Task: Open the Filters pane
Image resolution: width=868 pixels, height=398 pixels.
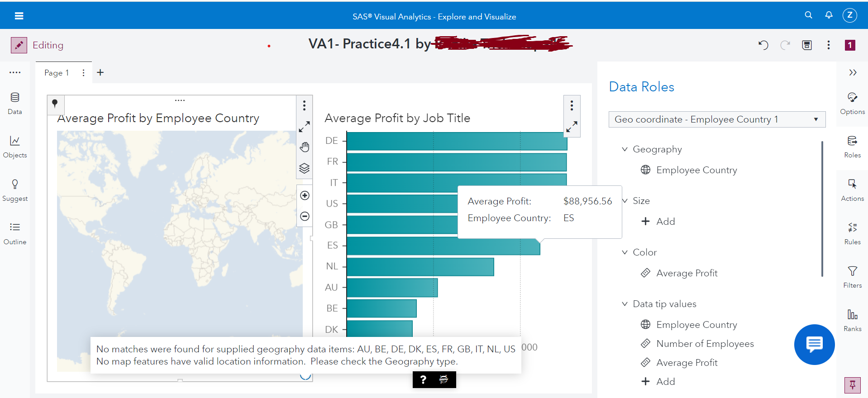Action: click(x=852, y=276)
